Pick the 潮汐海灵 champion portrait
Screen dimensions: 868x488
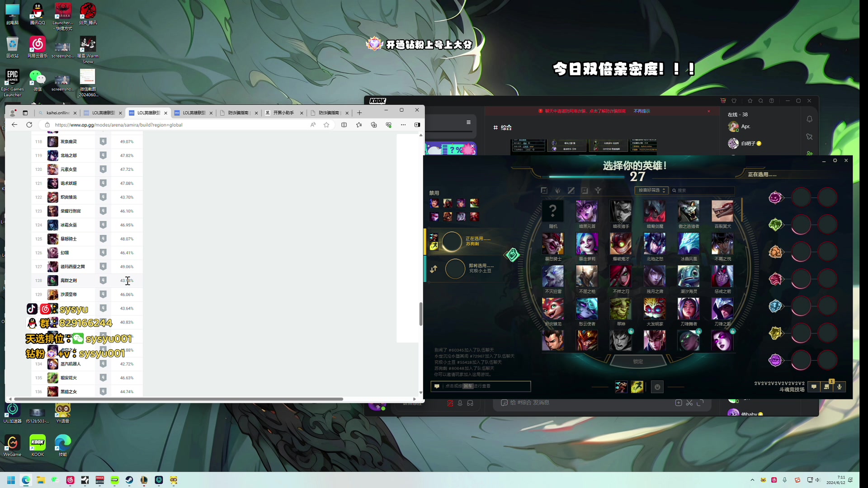pos(689,277)
